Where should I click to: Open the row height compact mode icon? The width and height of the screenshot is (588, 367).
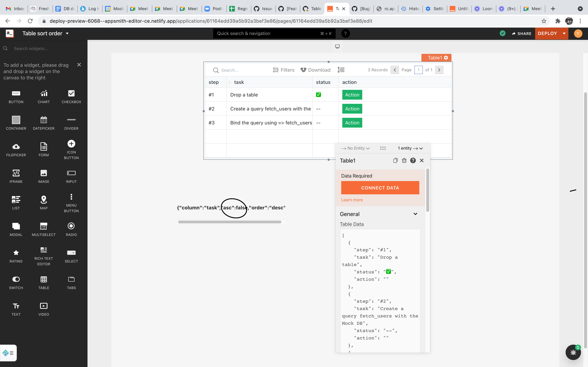(341, 70)
